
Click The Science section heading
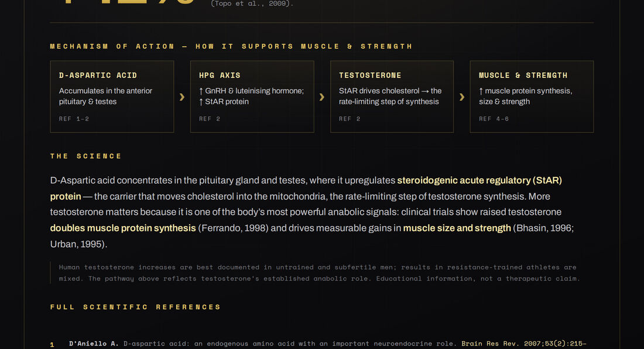pos(86,156)
